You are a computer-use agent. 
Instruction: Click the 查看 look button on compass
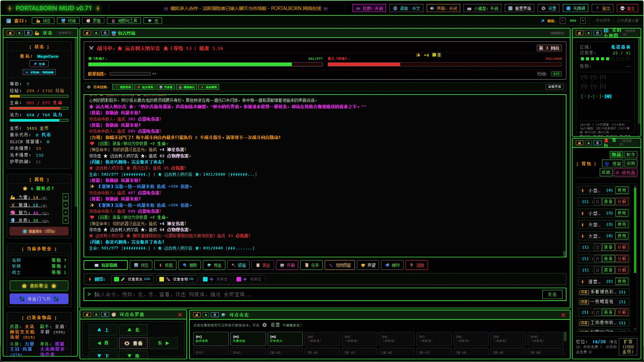[x=133, y=343]
